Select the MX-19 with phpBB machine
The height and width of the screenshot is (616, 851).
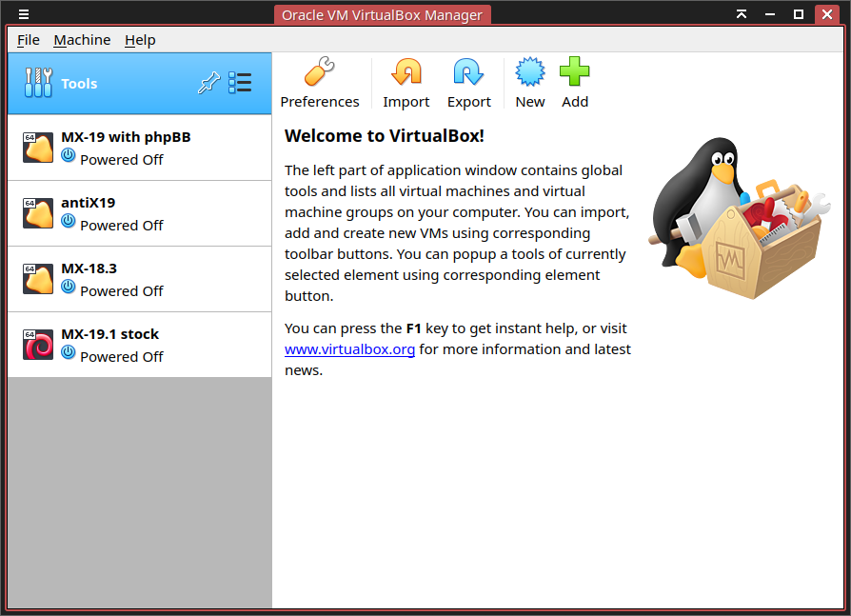click(x=140, y=148)
